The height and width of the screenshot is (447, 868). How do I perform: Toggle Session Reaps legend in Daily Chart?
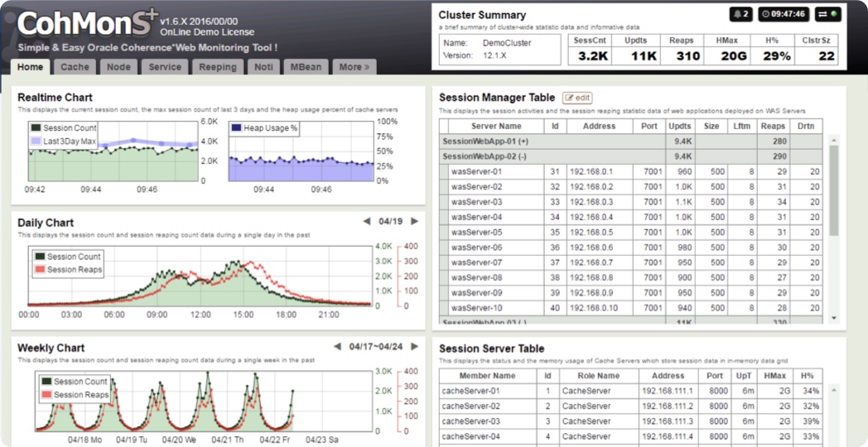click(x=39, y=270)
